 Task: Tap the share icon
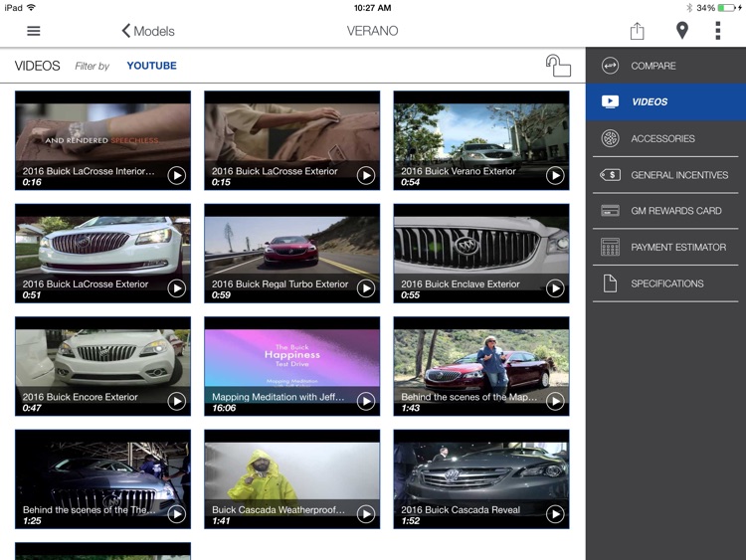(x=637, y=31)
